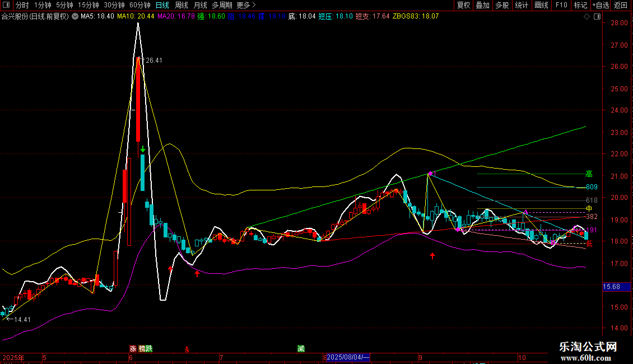Click the green down arrow sell signal
Viewport: 633px width, 364px height.
click(x=143, y=149)
